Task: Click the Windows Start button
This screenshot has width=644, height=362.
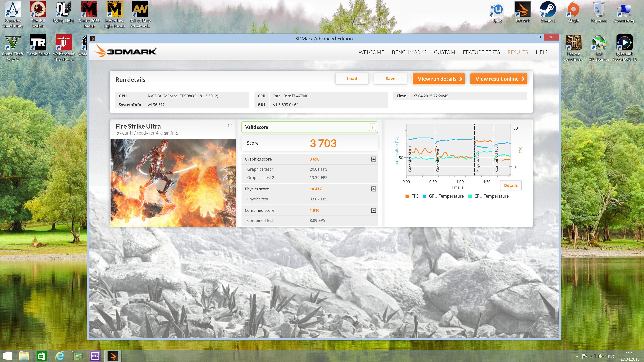Action: coord(7,356)
